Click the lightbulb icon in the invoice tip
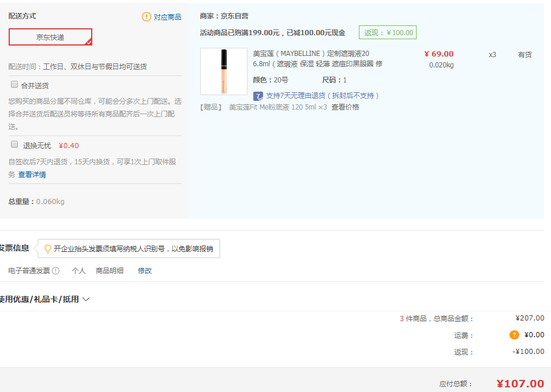 48,248
